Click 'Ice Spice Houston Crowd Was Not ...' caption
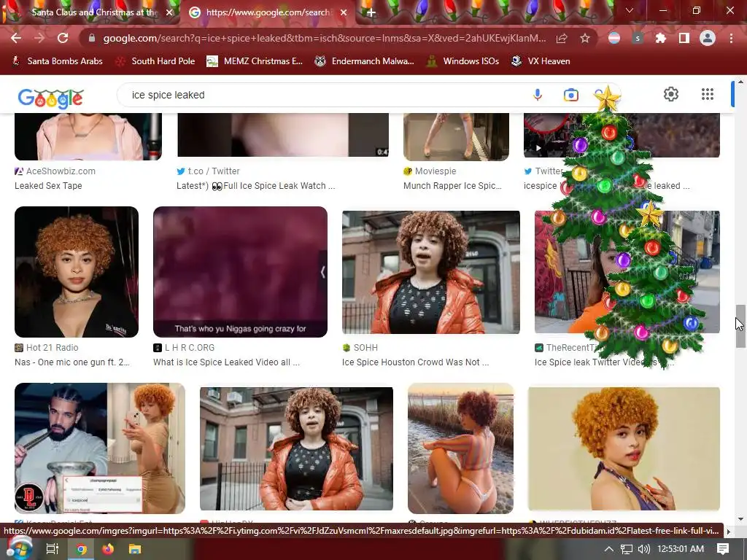Screen dimensions: 747x560 [415, 362]
